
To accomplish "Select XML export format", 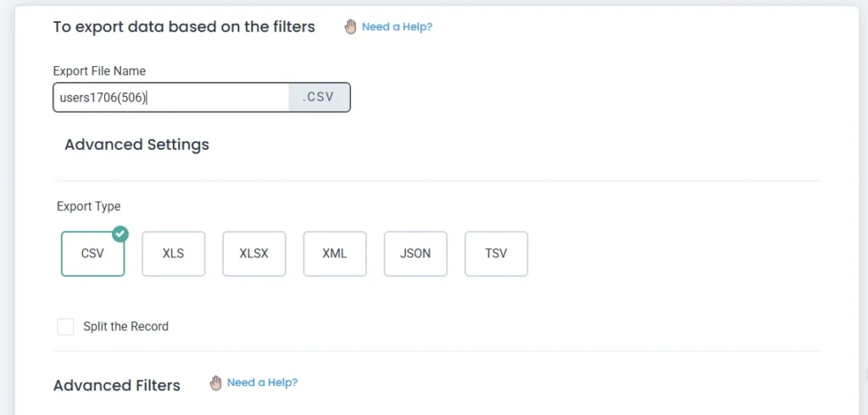I will tap(335, 253).
